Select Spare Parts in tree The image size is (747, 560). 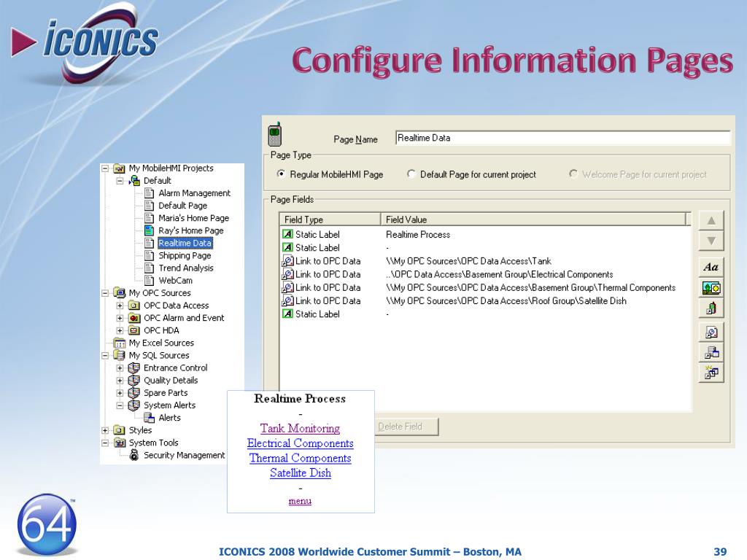coord(166,393)
